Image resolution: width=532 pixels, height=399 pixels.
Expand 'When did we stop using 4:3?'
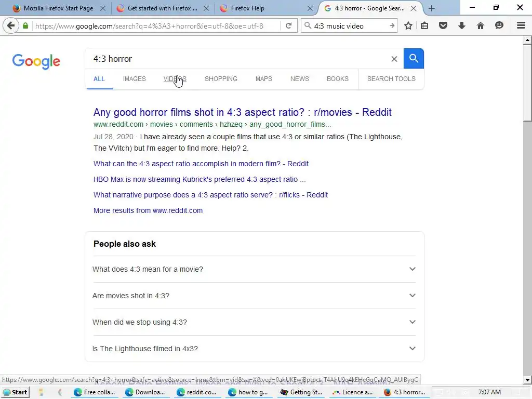point(254,322)
